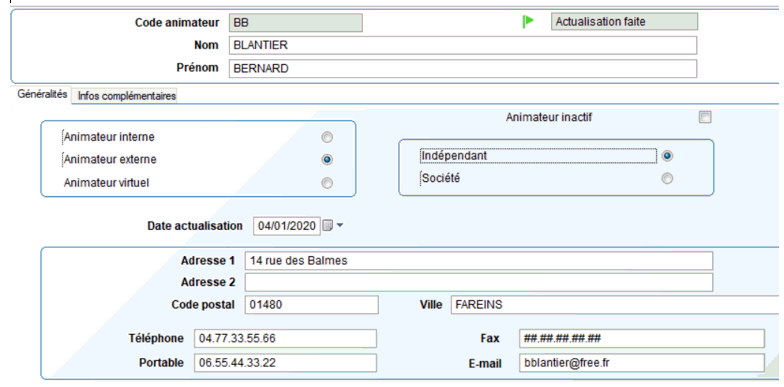Click the green flag status icon
784x387 pixels.
tap(528, 22)
